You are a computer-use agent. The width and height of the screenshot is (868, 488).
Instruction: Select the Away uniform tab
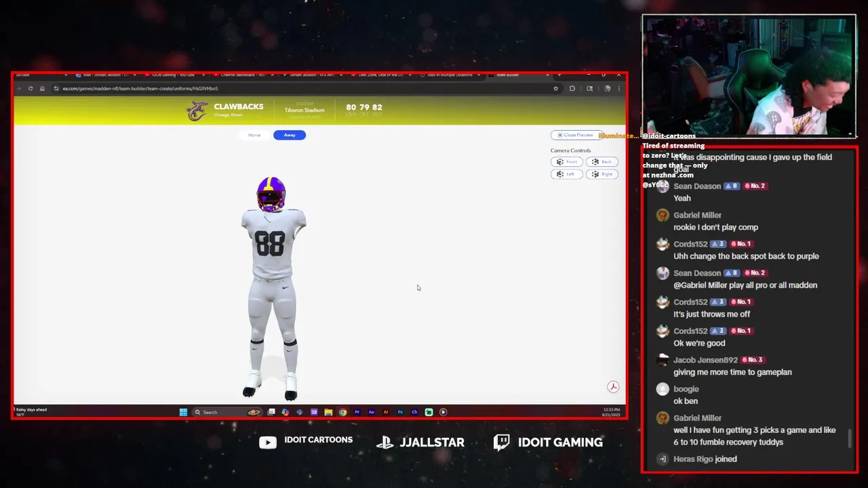(x=290, y=135)
